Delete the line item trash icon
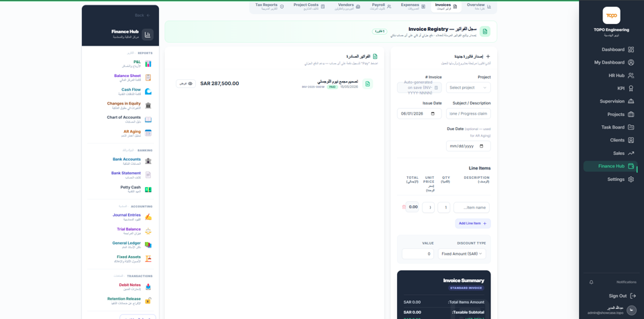Viewport: 644px width, 319px height. (404, 207)
